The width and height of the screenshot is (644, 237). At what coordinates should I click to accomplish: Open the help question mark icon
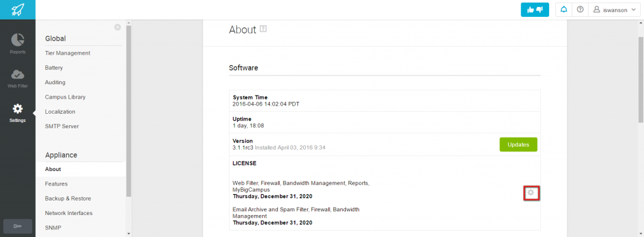coord(580,10)
